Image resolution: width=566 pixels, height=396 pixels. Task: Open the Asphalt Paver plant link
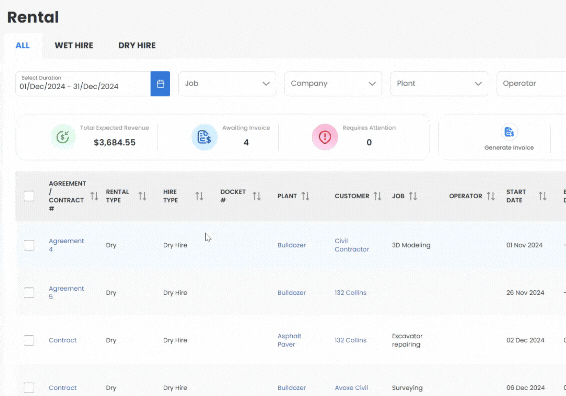(x=289, y=340)
